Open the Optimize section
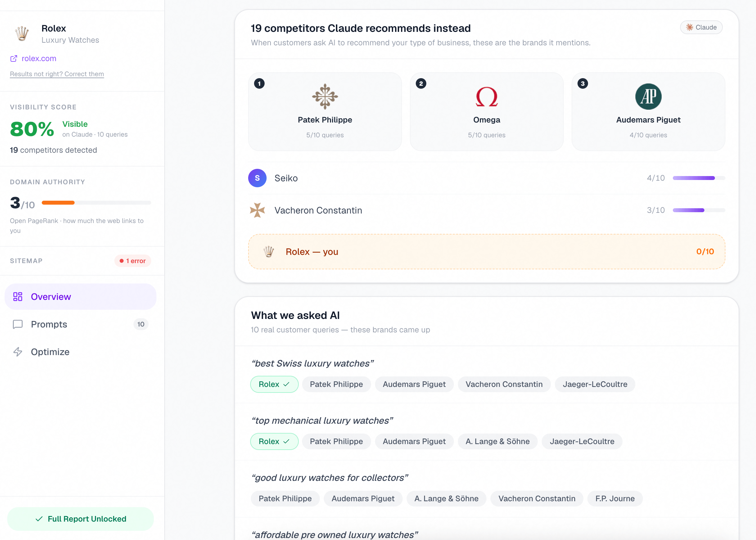756x540 pixels. coord(81,352)
